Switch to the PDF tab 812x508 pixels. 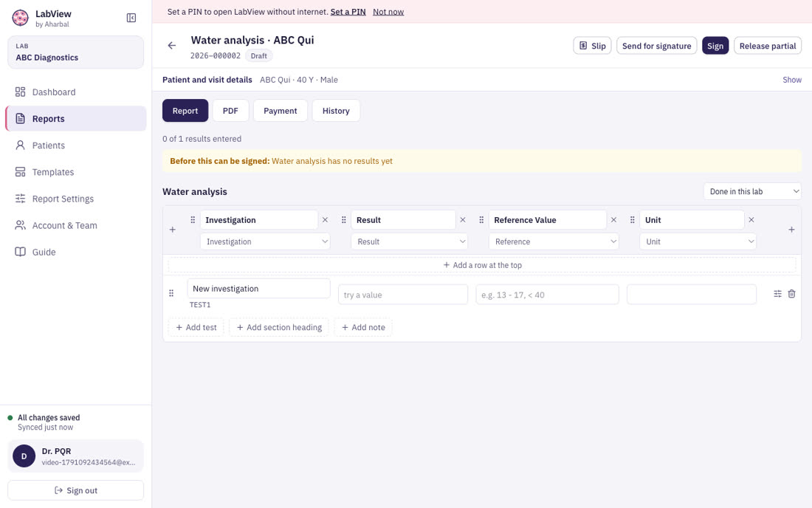[230, 111]
